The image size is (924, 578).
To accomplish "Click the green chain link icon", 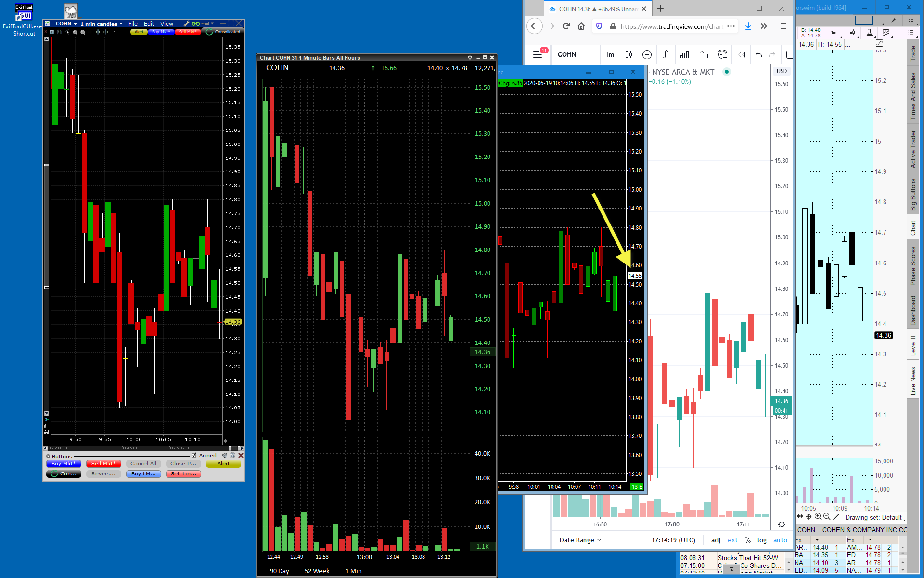I will (x=195, y=24).
